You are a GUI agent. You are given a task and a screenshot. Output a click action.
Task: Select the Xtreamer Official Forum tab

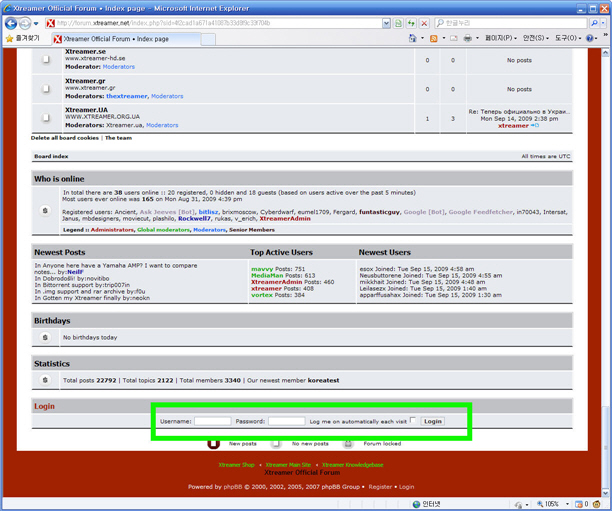point(128,39)
